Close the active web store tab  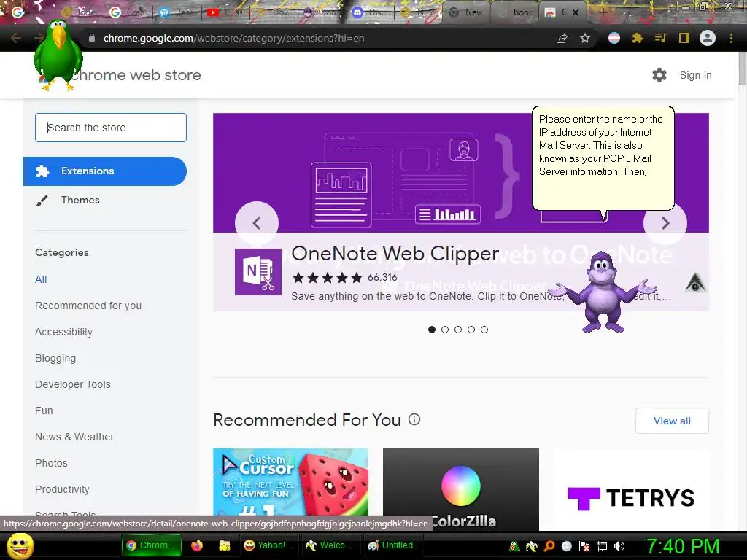pos(576,12)
